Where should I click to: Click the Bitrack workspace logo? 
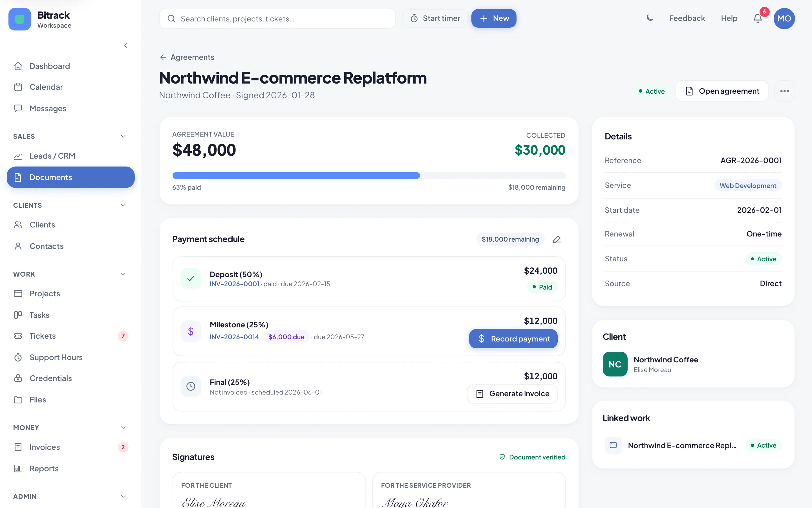tap(19, 19)
